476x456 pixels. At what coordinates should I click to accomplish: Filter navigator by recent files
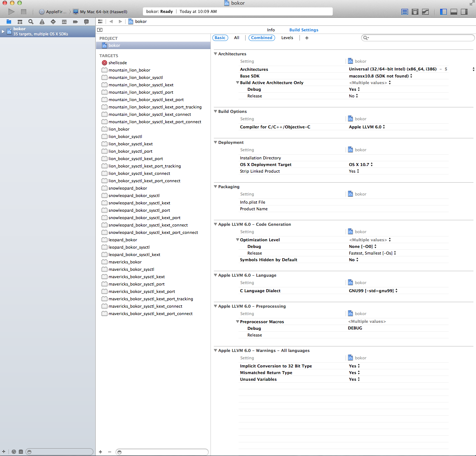pyautogui.click(x=14, y=452)
